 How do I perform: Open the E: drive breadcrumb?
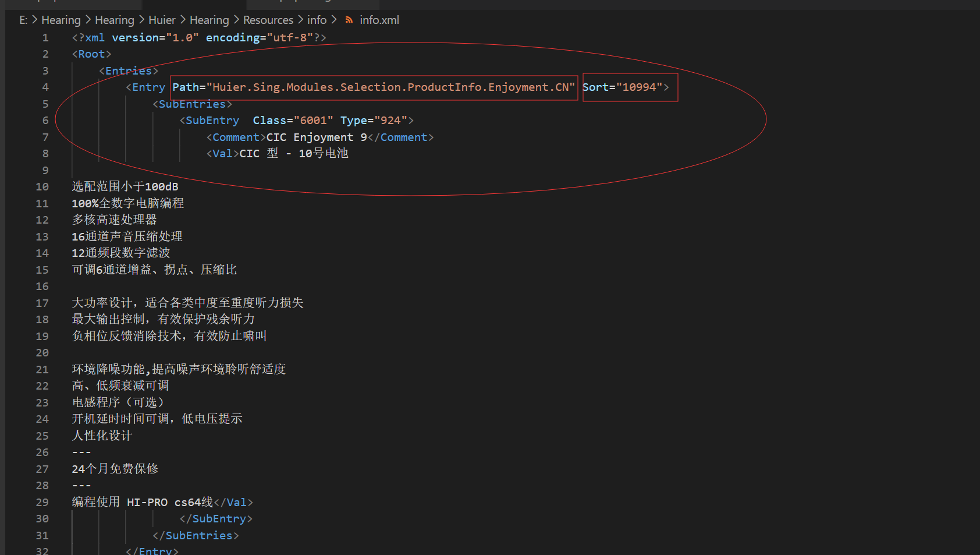tap(23, 20)
